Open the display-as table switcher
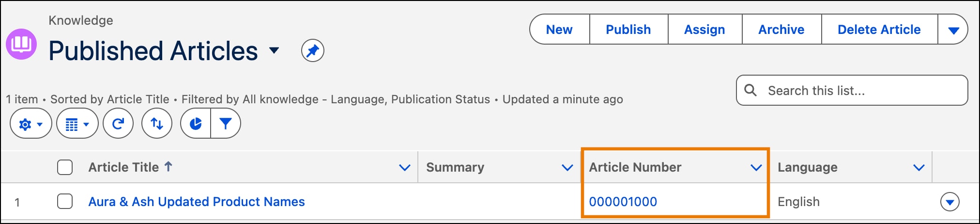 coord(77,124)
